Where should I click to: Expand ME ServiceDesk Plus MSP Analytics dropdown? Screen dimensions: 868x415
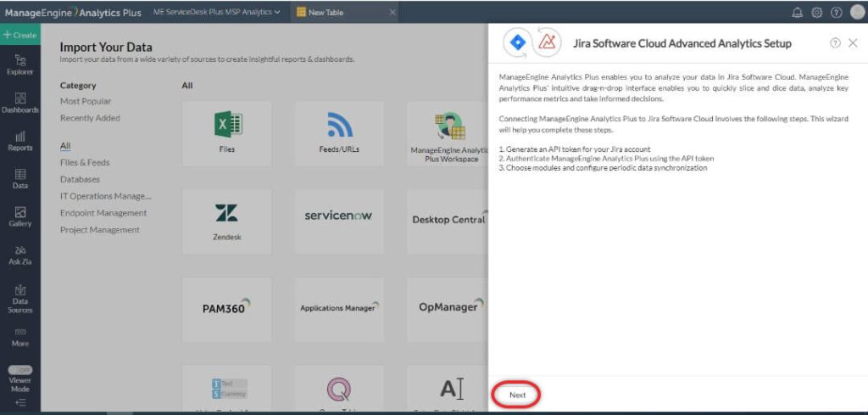coord(216,12)
